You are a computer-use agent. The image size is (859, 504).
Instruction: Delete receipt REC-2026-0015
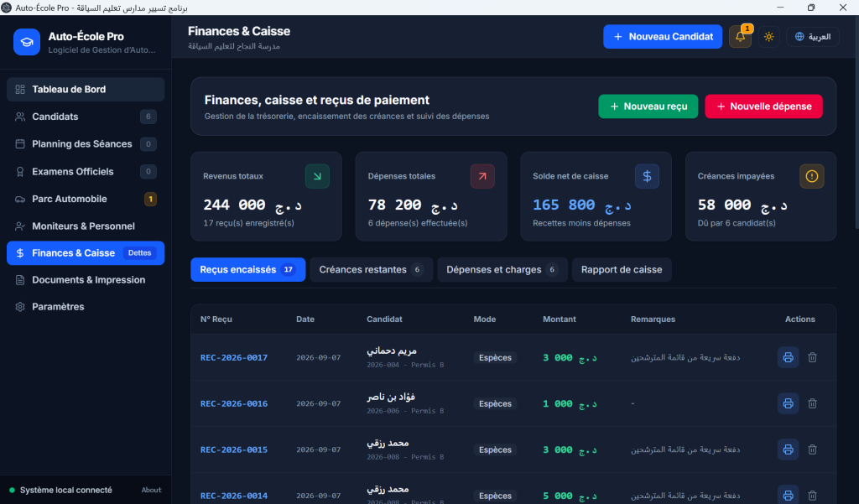coord(812,449)
